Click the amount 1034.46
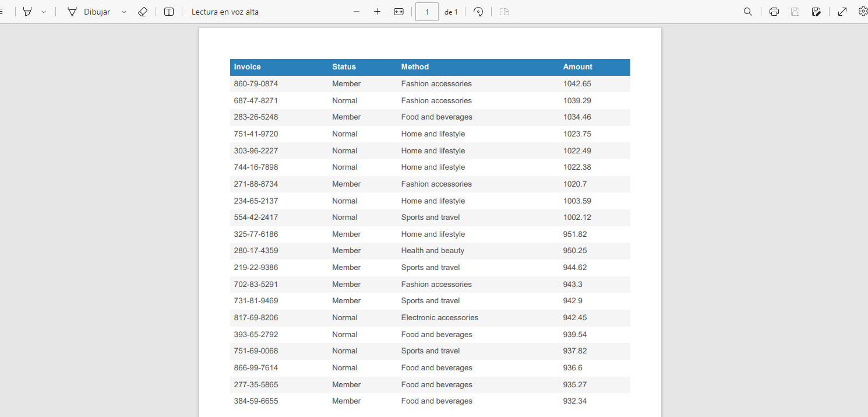This screenshot has height=417, width=868. 577,117
